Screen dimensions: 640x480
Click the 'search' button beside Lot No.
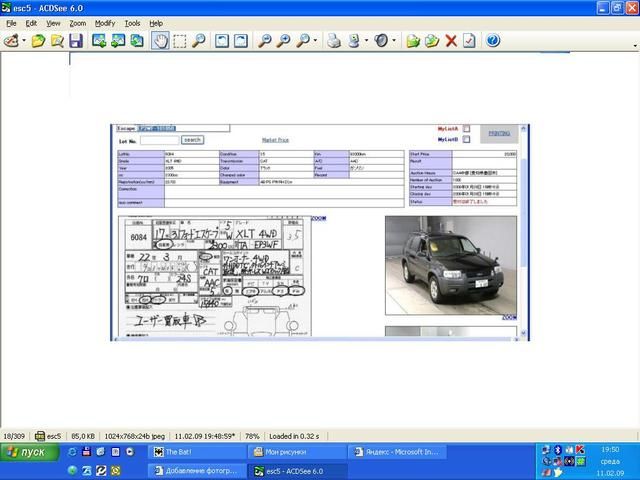click(192, 140)
